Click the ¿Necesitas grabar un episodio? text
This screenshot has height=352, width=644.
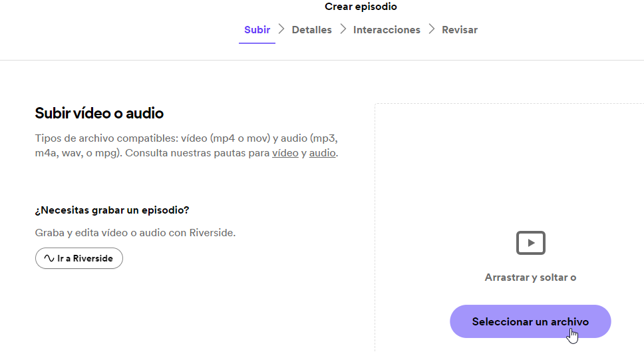click(x=112, y=210)
